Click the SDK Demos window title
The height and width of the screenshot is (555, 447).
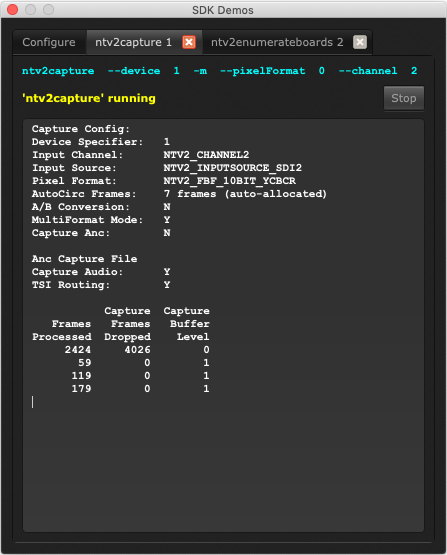pyautogui.click(x=223, y=10)
